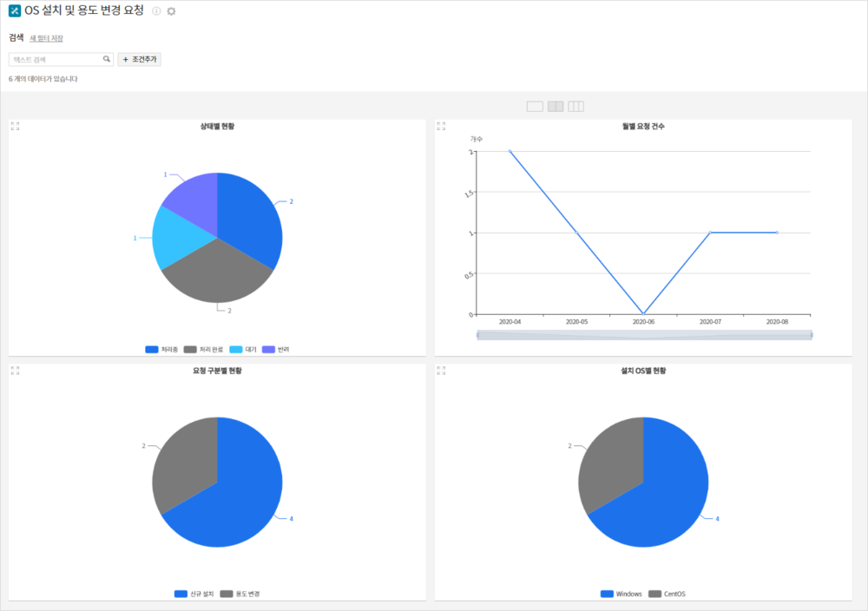
Task: Switch to two-column chart layout
Action: [556, 106]
